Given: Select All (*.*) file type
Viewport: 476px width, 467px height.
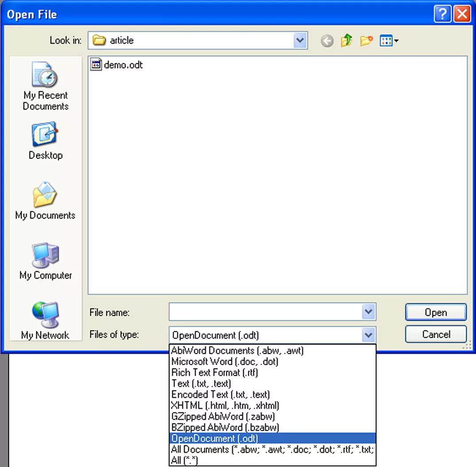Looking at the screenshot, I should tap(272, 460).
